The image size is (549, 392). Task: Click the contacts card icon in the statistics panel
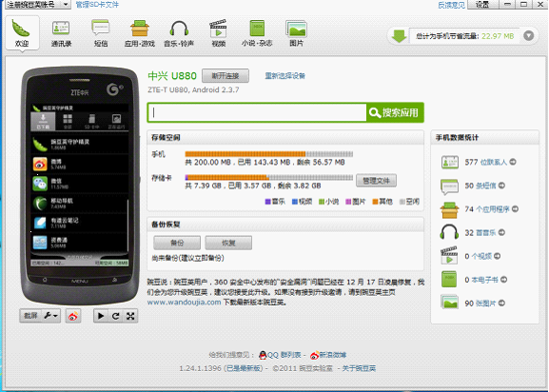[449, 162]
